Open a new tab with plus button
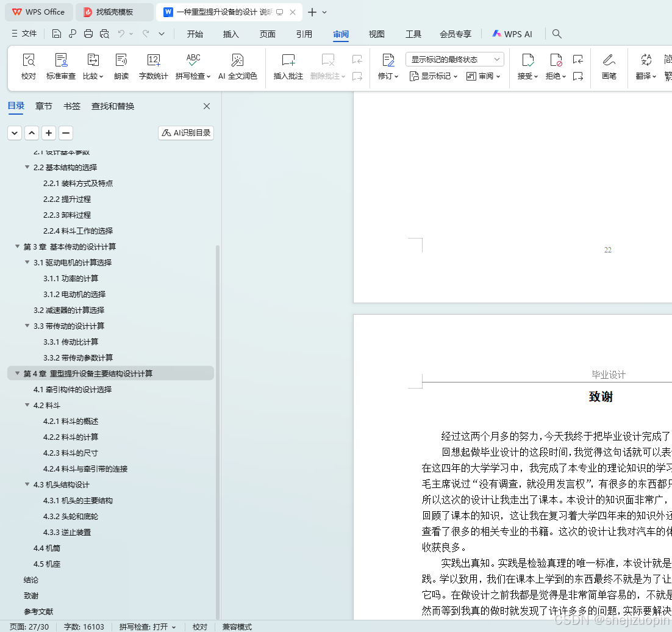The width and height of the screenshot is (672, 632). click(x=312, y=12)
